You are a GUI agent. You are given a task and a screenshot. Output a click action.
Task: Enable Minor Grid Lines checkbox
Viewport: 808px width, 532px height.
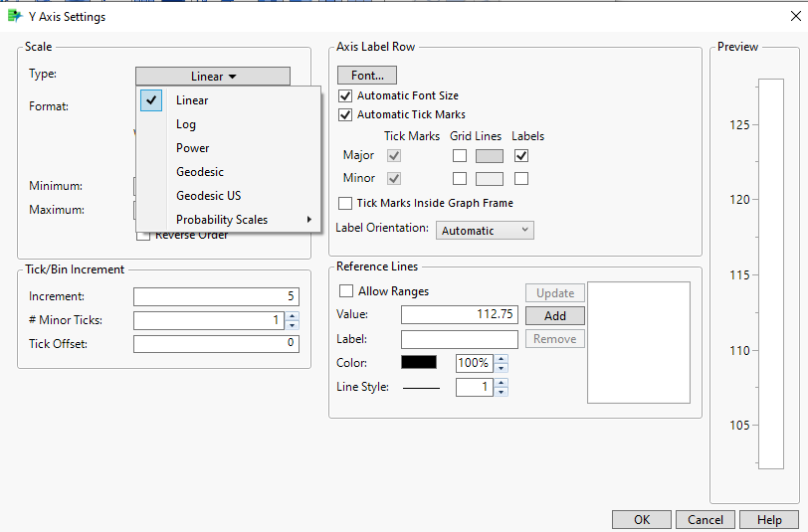[460, 178]
